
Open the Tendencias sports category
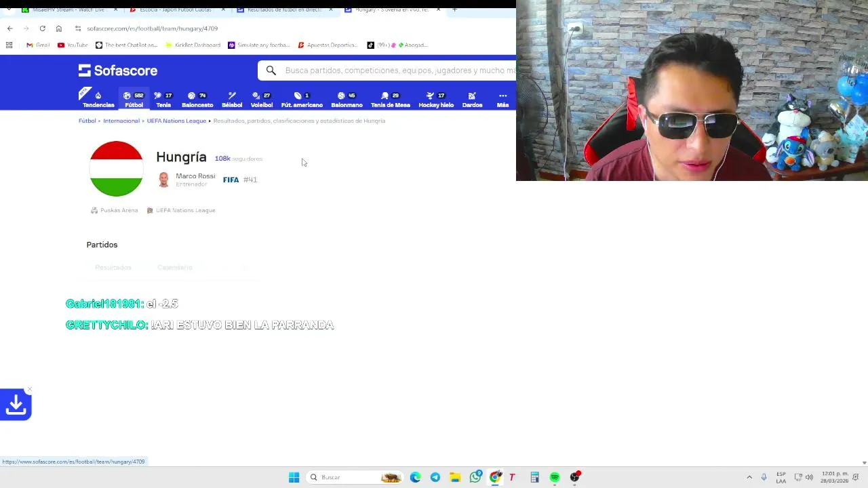pyautogui.click(x=98, y=100)
